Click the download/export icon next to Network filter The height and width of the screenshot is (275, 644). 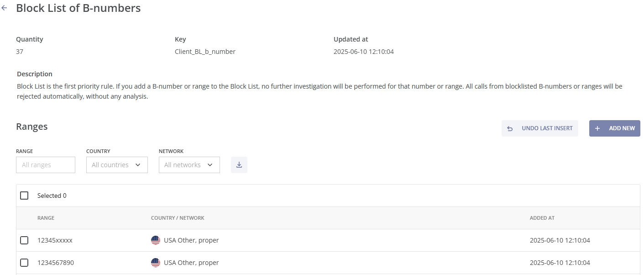tap(239, 165)
